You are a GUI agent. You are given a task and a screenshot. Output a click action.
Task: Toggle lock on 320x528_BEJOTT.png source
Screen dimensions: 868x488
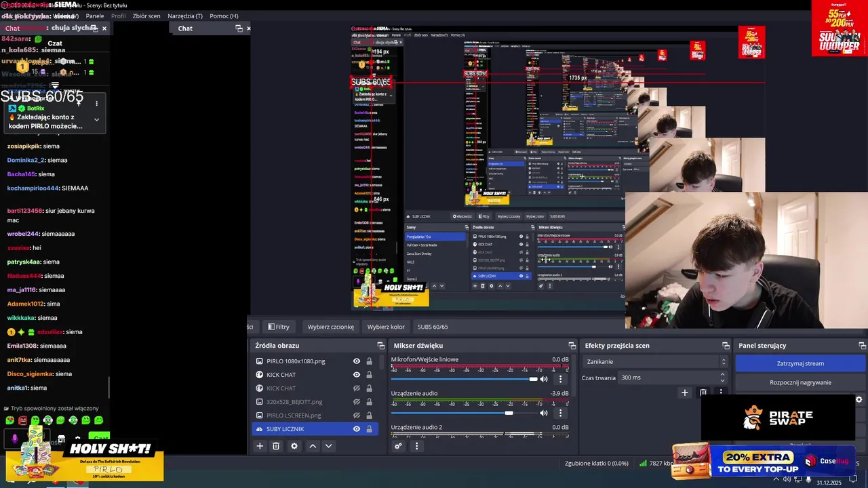(370, 402)
